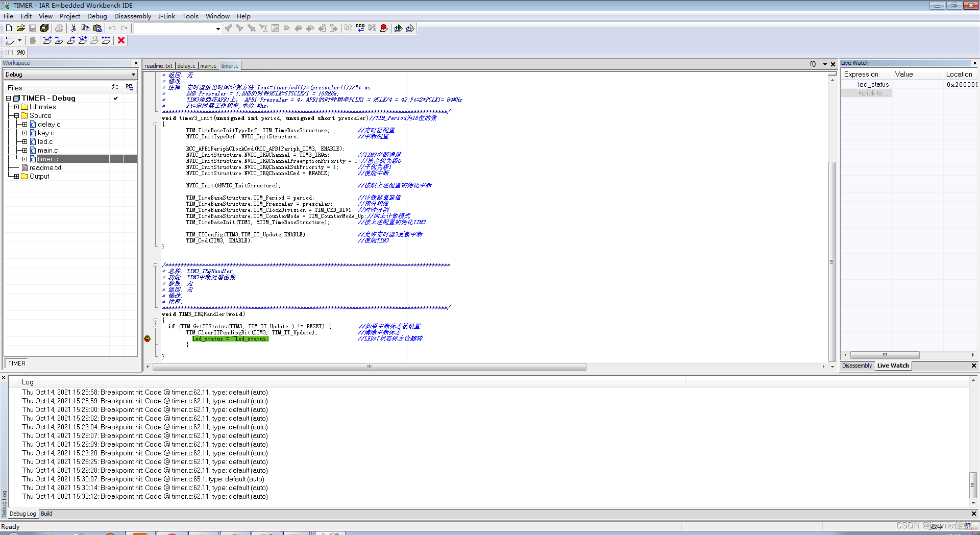Collapse the Source folder

point(16,115)
